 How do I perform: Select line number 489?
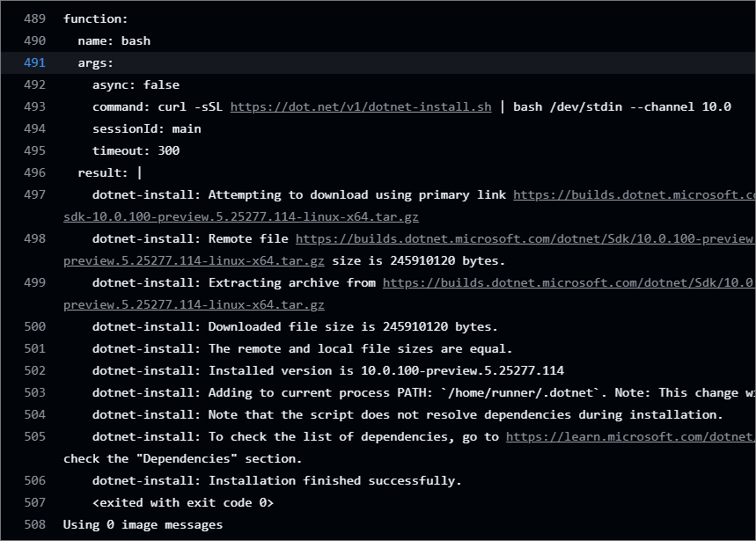[x=34, y=18]
